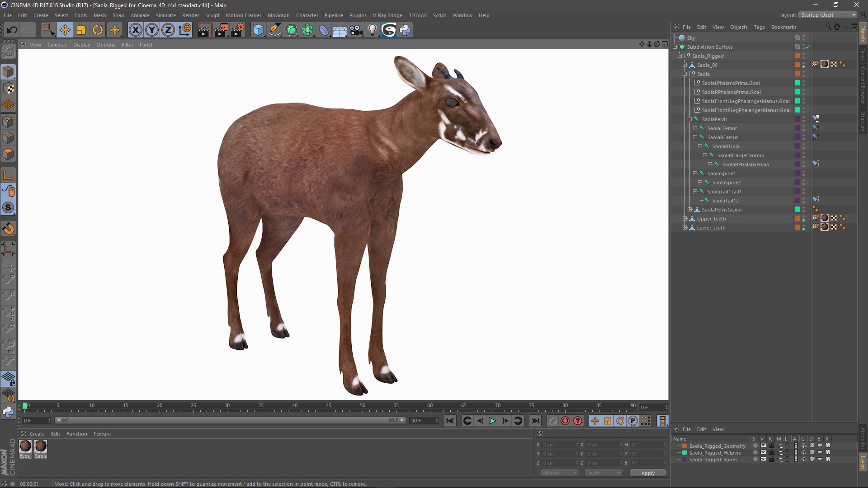Expand the SaolaLFemur joint

(695, 128)
